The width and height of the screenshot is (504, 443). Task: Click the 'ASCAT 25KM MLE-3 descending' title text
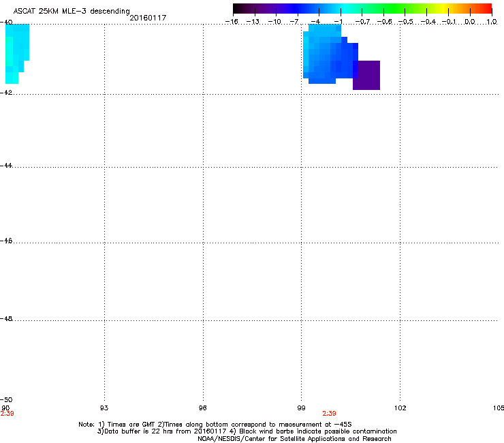[72, 11]
